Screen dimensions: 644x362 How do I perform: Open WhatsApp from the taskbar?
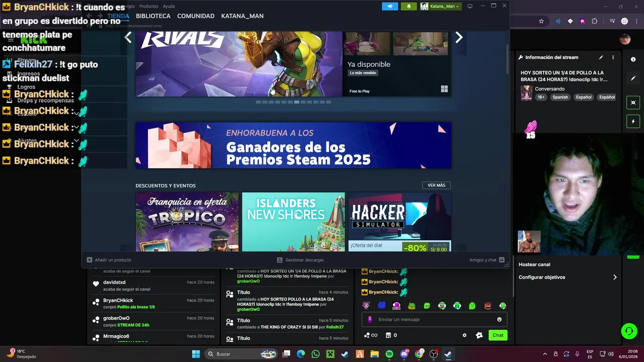[x=315, y=354]
